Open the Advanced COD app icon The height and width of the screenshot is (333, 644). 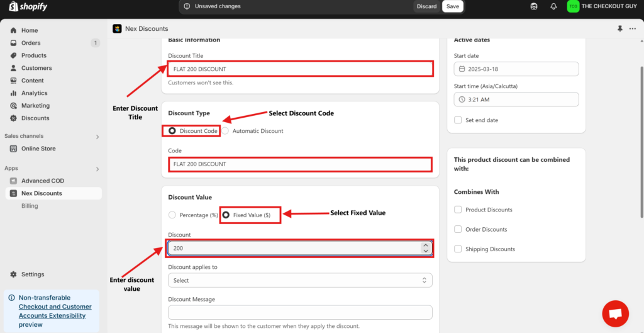point(14,181)
